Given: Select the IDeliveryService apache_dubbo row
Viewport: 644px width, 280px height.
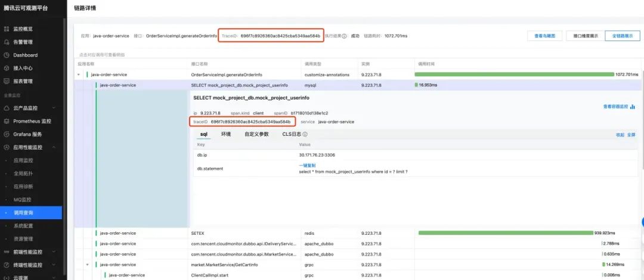Looking at the screenshot, I should click(x=357, y=244).
